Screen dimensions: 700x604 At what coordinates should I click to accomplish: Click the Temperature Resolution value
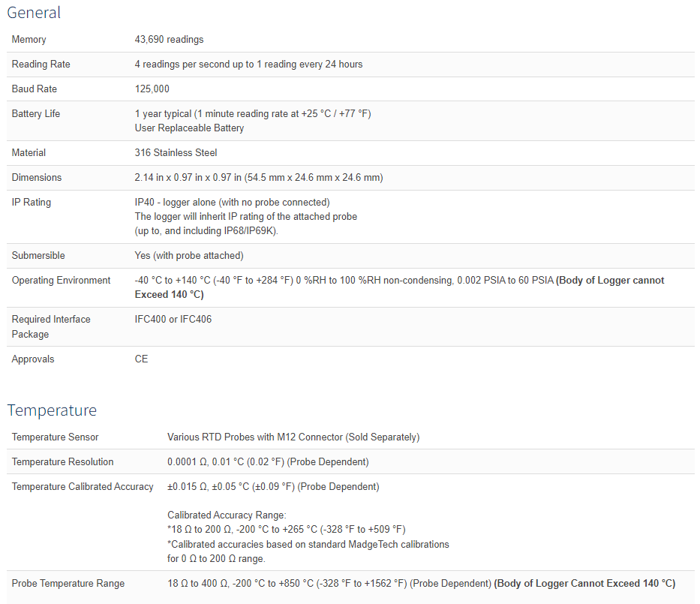click(x=268, y=462)
